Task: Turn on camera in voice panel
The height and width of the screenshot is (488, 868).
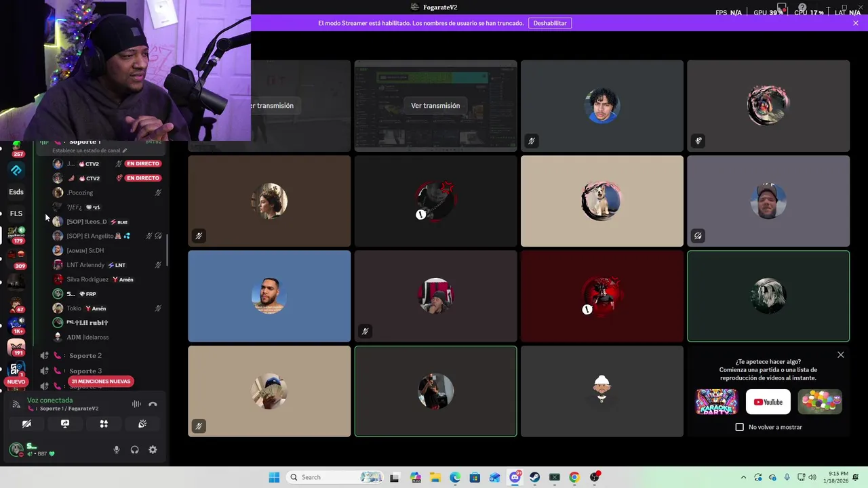Action: pyautogui.click(x=26, y=424)
